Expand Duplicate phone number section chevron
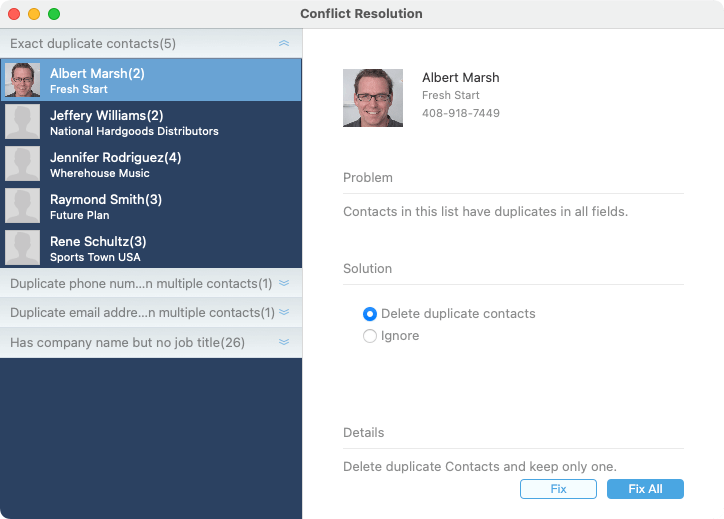 point(284,283)
